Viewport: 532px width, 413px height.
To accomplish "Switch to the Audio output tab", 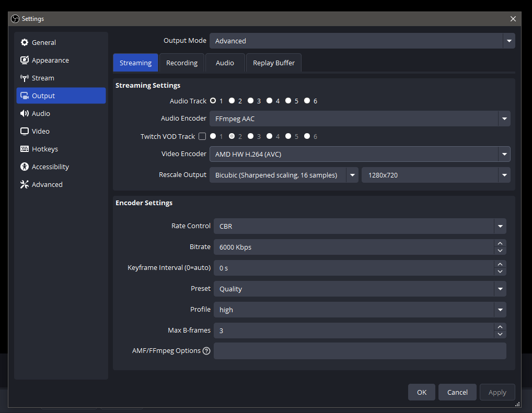I will 225,63.
